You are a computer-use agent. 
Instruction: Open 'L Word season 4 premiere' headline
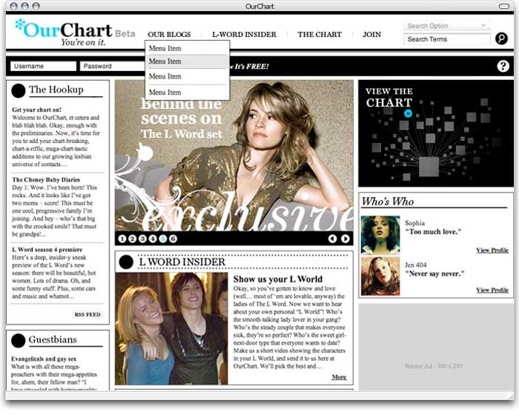[47, 250]
